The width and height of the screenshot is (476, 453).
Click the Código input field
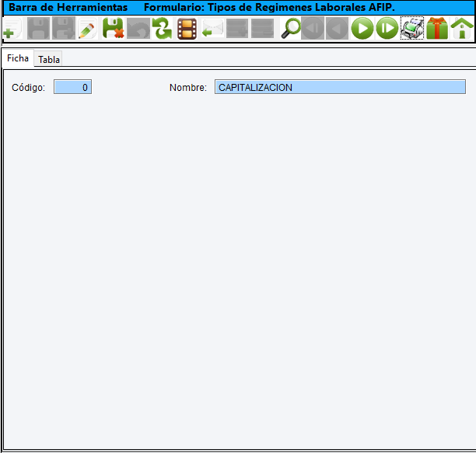click(x=72, y=87)
